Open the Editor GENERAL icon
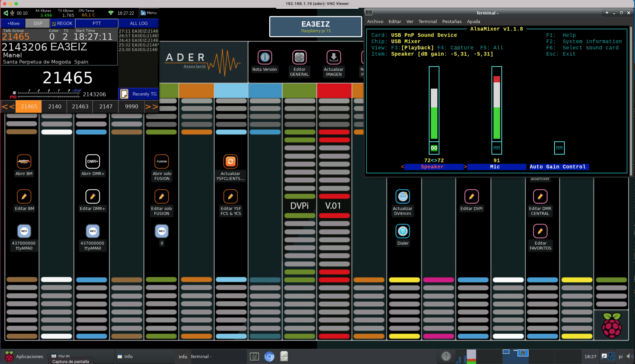This screenshot has height=364, width=635. click(299, 57)
